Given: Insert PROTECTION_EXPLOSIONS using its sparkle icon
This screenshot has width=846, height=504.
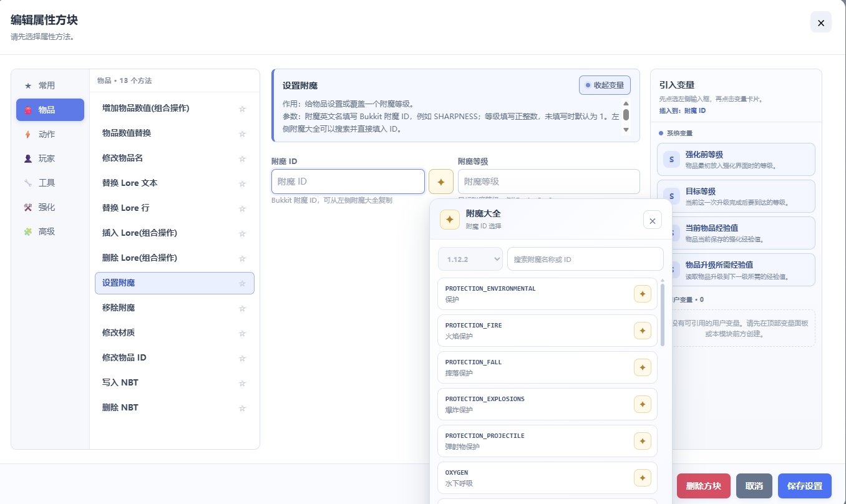Looking at the screenshot, I should pos(643,404).
